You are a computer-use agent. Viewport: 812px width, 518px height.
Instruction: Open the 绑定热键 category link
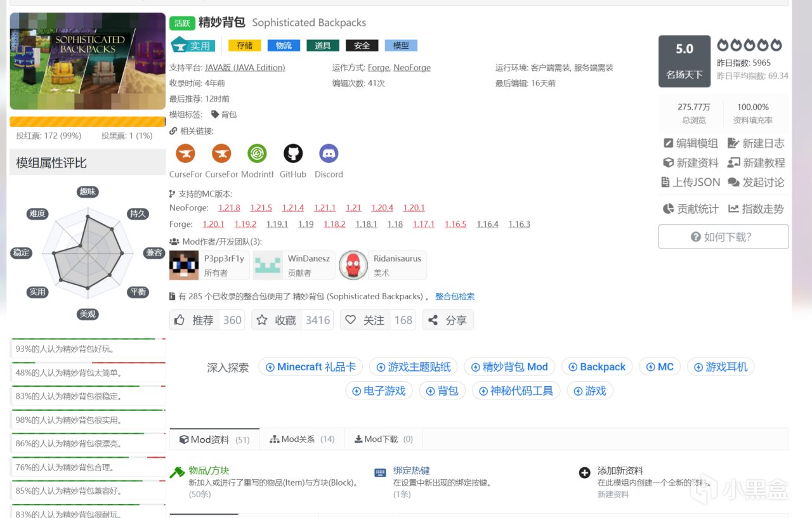point(412,470)
